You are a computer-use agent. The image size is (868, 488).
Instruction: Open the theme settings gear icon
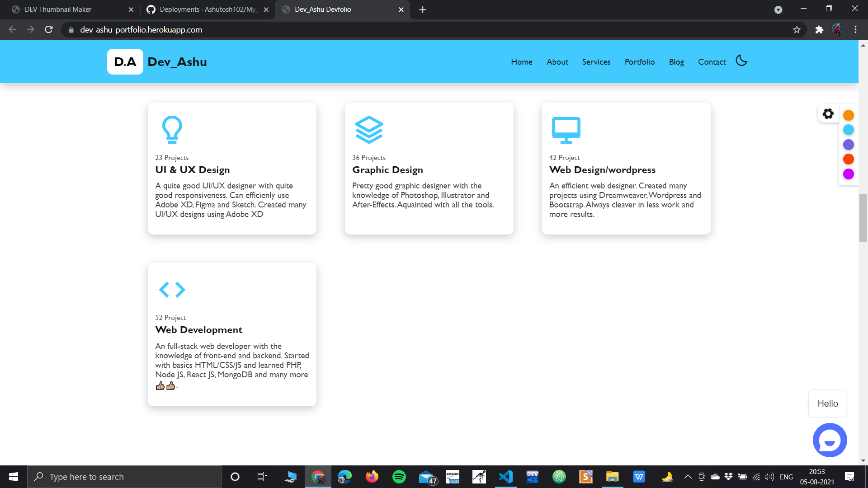click(827, 114)
